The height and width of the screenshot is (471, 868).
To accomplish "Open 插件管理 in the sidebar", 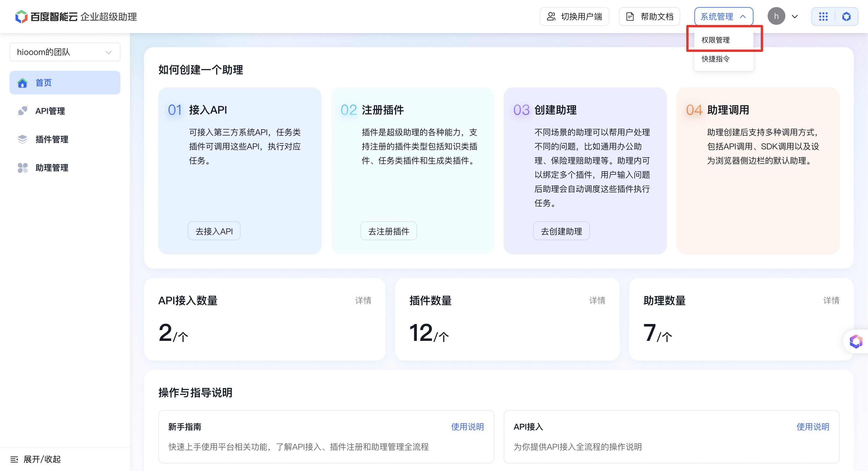I will click(x=65, y=139).
